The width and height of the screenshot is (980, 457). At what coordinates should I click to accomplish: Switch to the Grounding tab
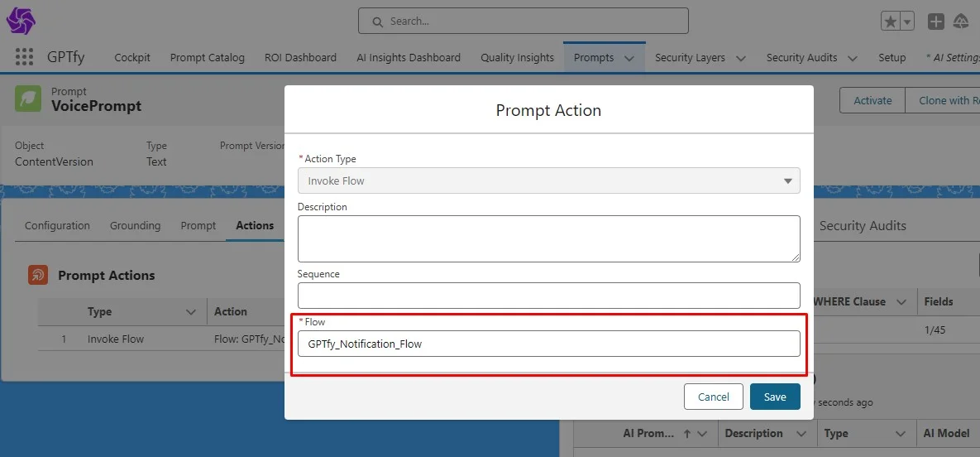(x=135, y=225)
